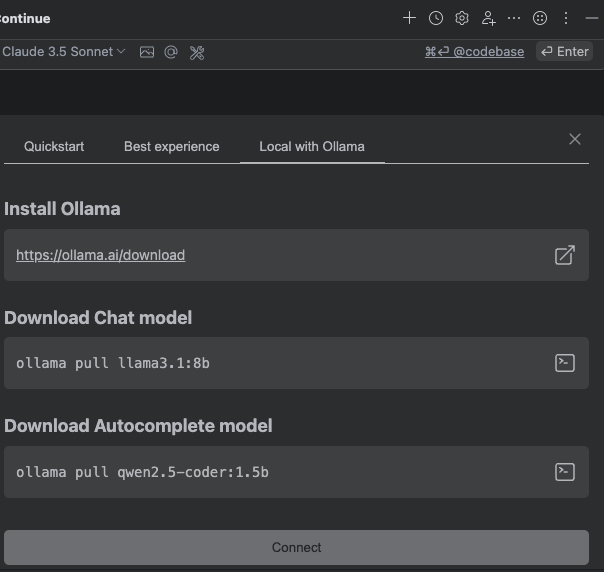
Task: Click the 'ollama pull llama3.1:8b' command text
Action: pos(113,363)
